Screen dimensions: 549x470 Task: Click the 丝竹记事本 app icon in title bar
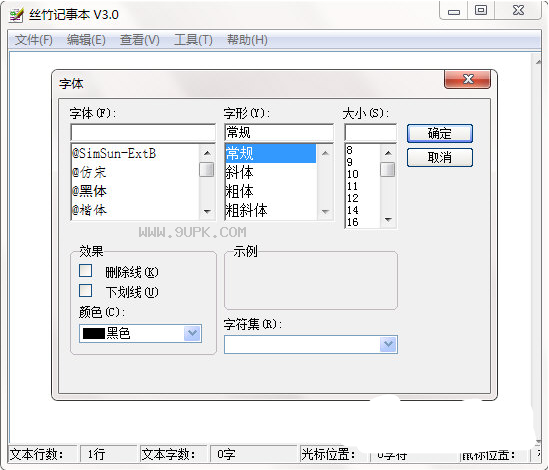tap(16, 14)
